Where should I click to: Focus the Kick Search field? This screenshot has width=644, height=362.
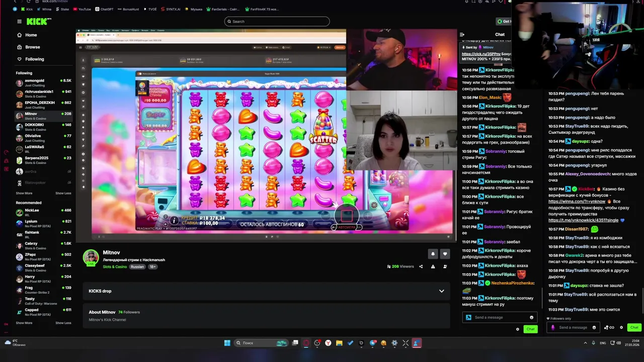(x=277, y=21)
